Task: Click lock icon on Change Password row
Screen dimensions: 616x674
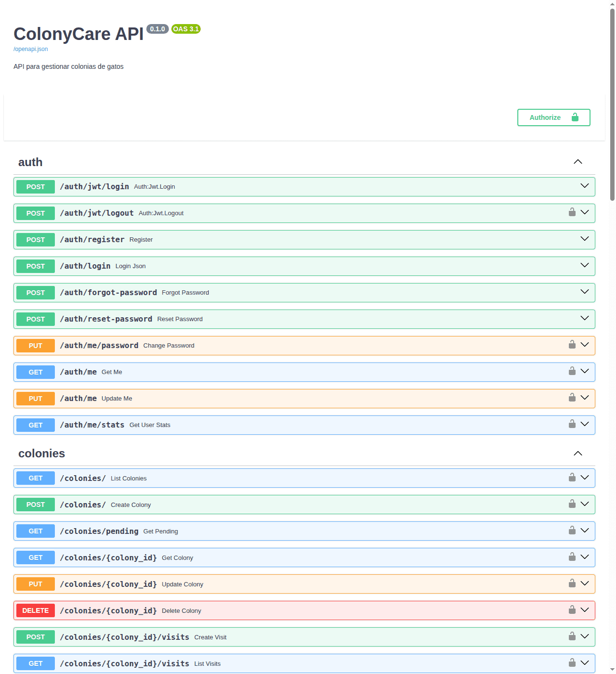Action: point(572,344)
